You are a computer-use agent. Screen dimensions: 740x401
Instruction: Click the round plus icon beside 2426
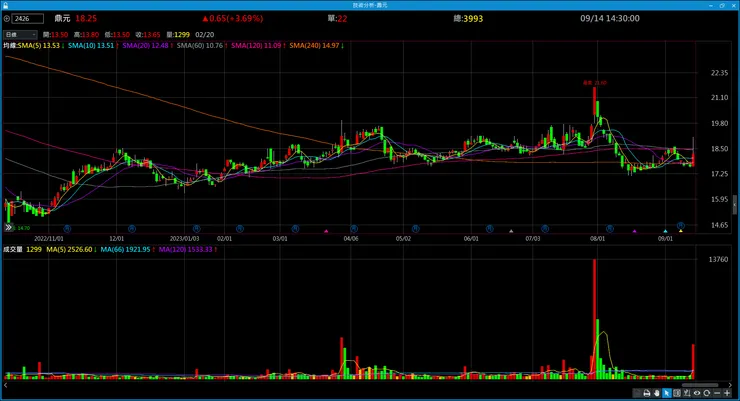pyautogui.click(x=7, y=19)
